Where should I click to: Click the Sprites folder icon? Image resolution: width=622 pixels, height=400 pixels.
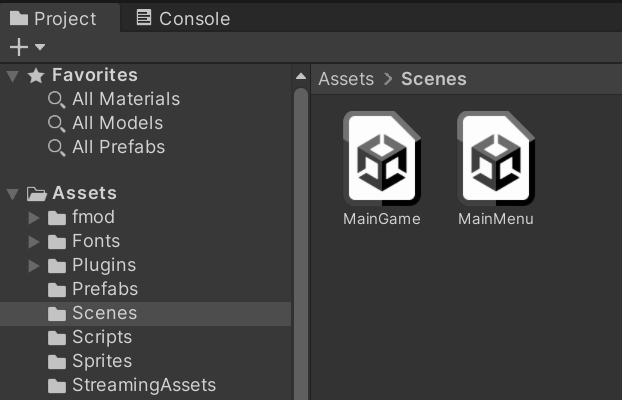57,361
